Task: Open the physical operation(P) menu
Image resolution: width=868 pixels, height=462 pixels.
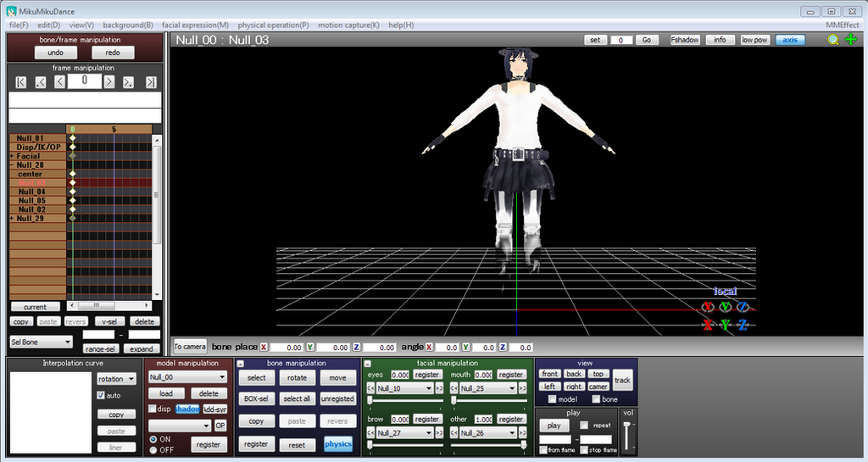Action: 274,25
